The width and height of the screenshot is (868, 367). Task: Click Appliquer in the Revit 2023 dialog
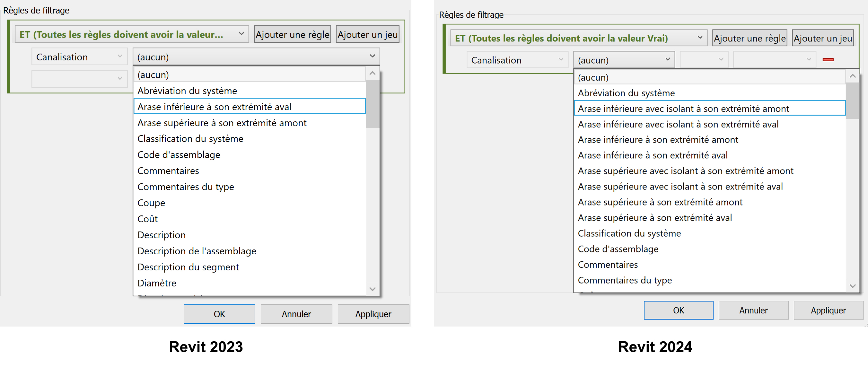[x=373, y=314]
